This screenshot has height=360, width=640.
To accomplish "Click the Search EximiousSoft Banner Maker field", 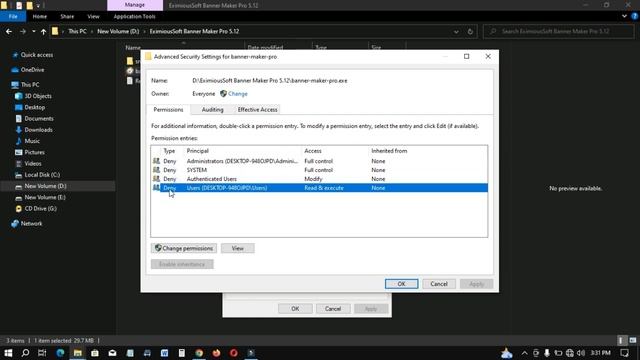I will pyautogui.click(x=559, y=31).
